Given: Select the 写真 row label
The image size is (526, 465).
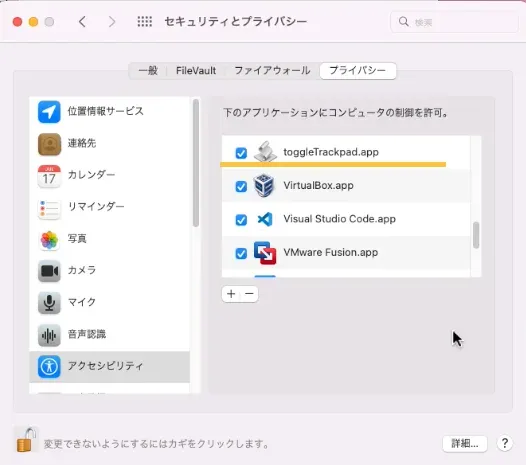Looking at the screenshot, I should click(77, 239).
